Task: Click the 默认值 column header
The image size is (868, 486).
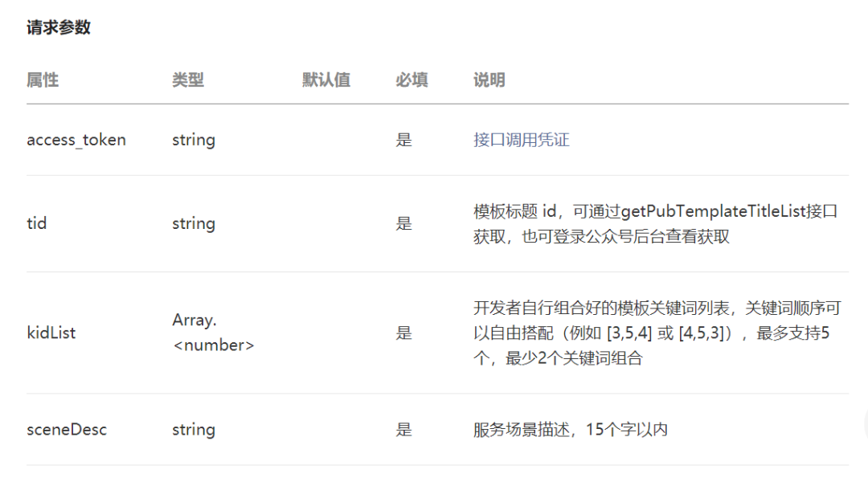Action: 326,80
